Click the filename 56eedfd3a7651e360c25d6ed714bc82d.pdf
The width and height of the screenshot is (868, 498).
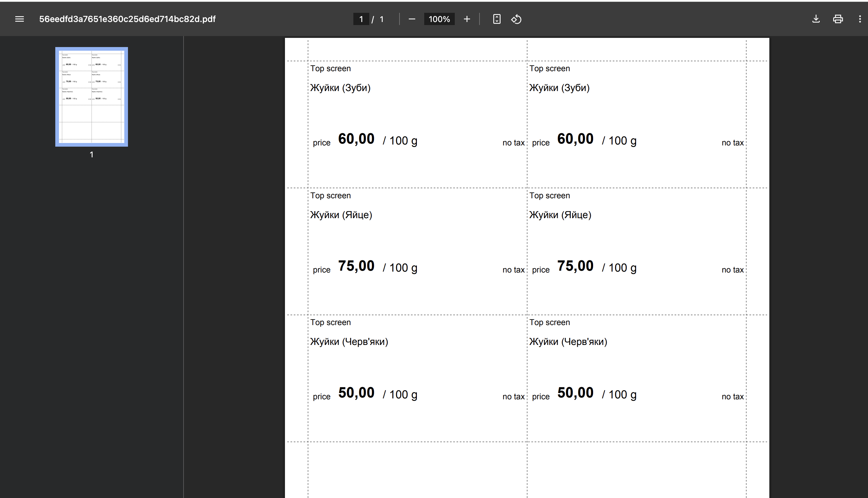tap(127, 19)
